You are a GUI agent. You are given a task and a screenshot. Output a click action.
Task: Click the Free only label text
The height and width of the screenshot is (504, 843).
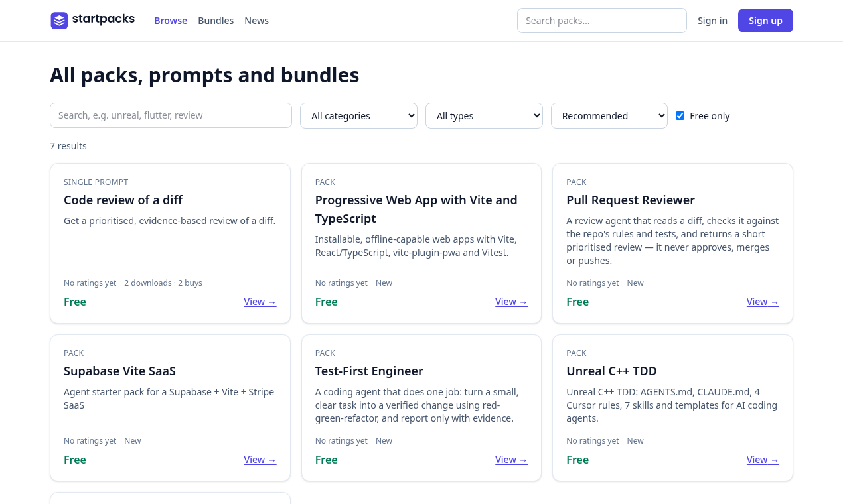pos(710,116)
